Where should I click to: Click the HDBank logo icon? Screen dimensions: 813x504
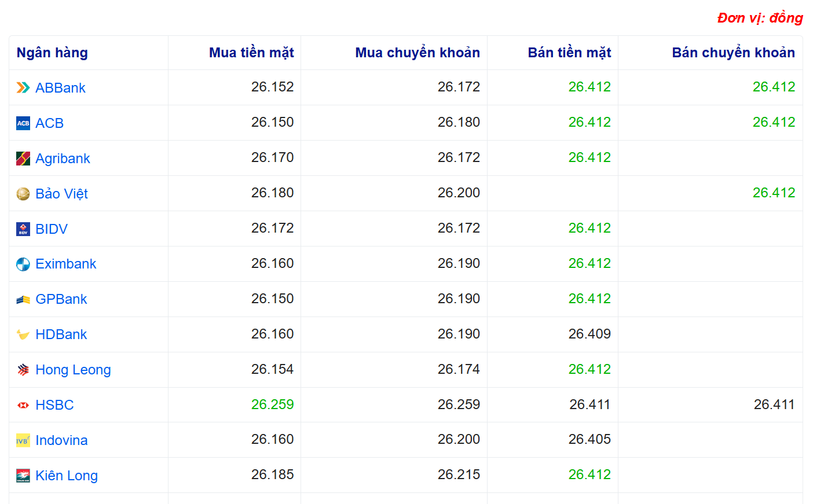coord(23,335)
